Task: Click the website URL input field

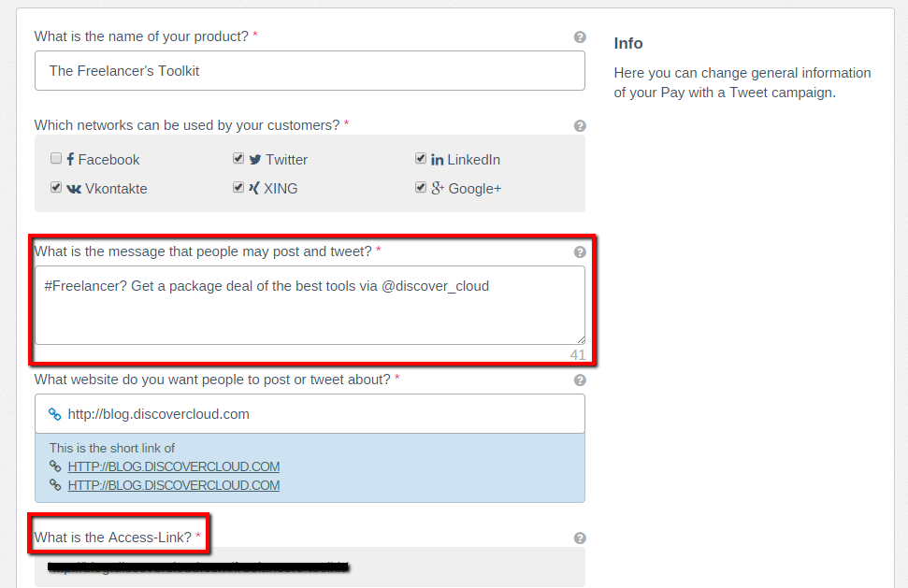Action: pyautogui.click(x=318, y=414)
